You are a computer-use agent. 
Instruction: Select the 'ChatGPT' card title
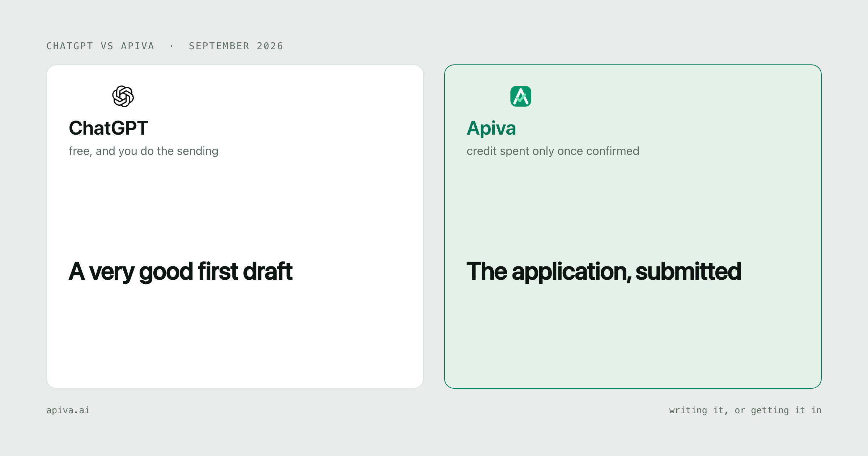coord(109,128)
